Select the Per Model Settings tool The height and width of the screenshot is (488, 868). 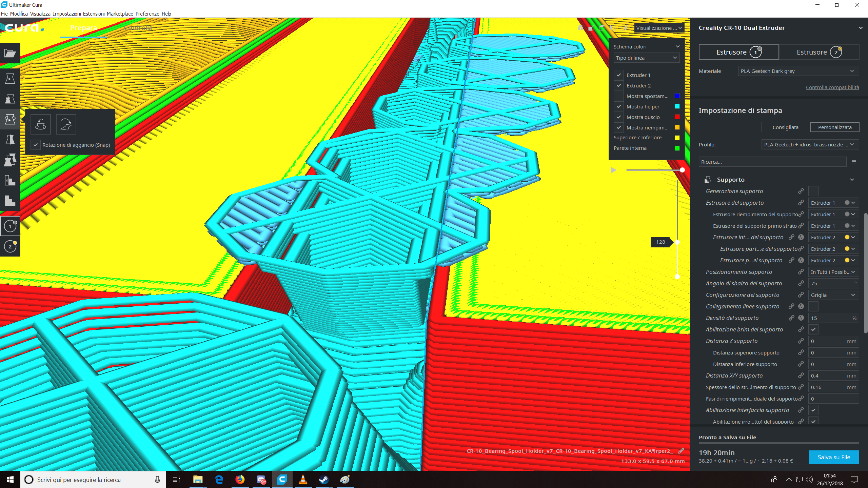tap(10, 160)
